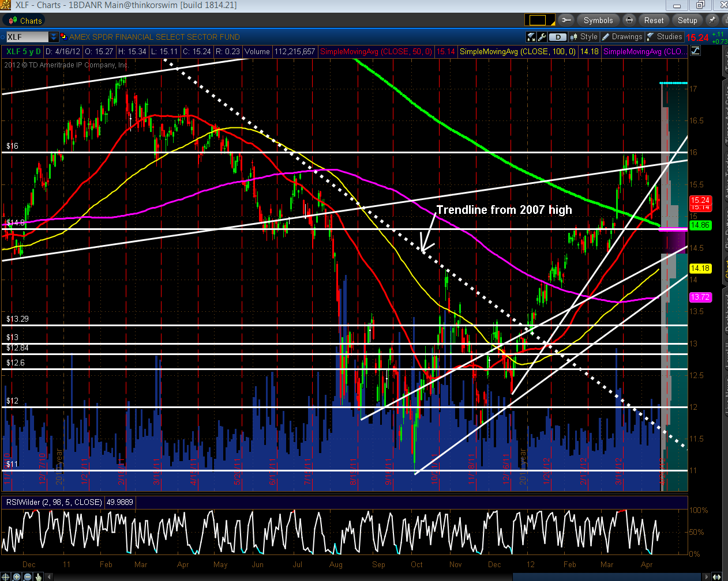728x581 pixels.
Task: Click the RSI 50% axis label
Action: [x=696, y=532]
